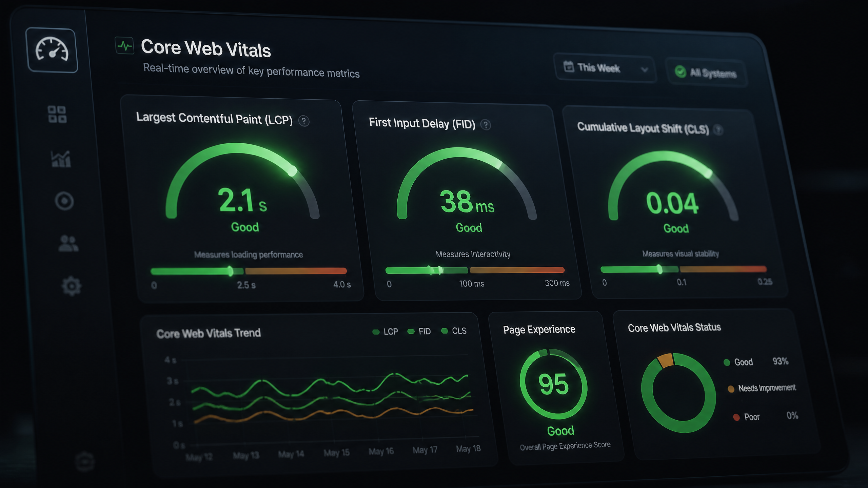Click the FID threshold slider handle

click(440, 270)
